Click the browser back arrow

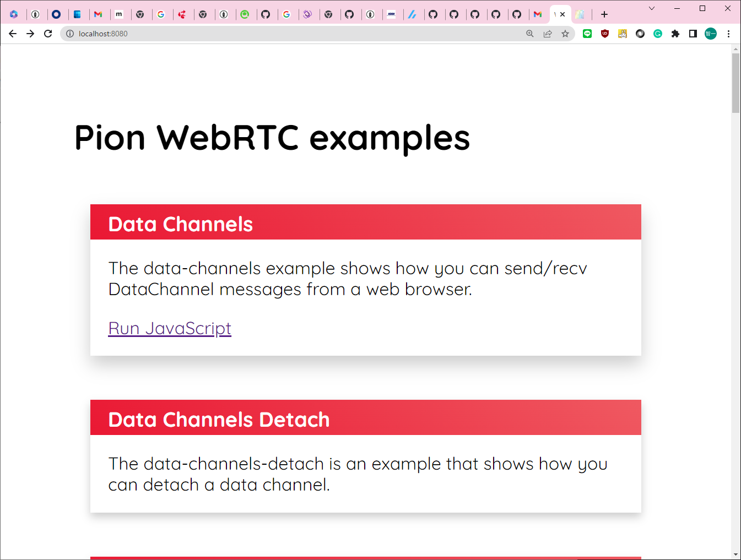pyautogui.click(x=13, y=34)
